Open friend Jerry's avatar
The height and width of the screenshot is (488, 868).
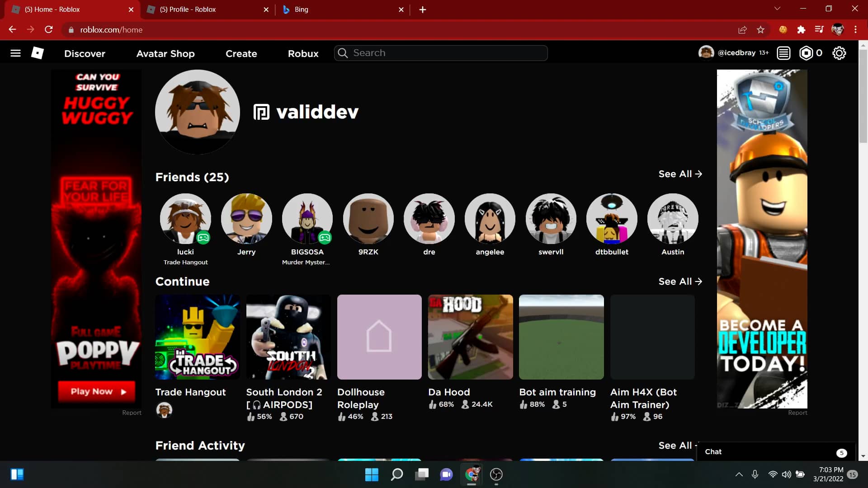[x=246, y=219]
